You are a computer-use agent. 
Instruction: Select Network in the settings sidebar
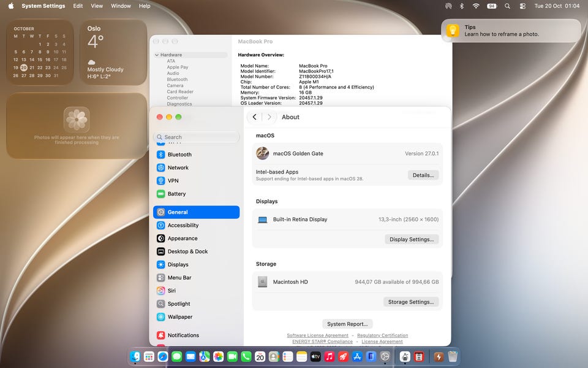[x=196, y=167]
